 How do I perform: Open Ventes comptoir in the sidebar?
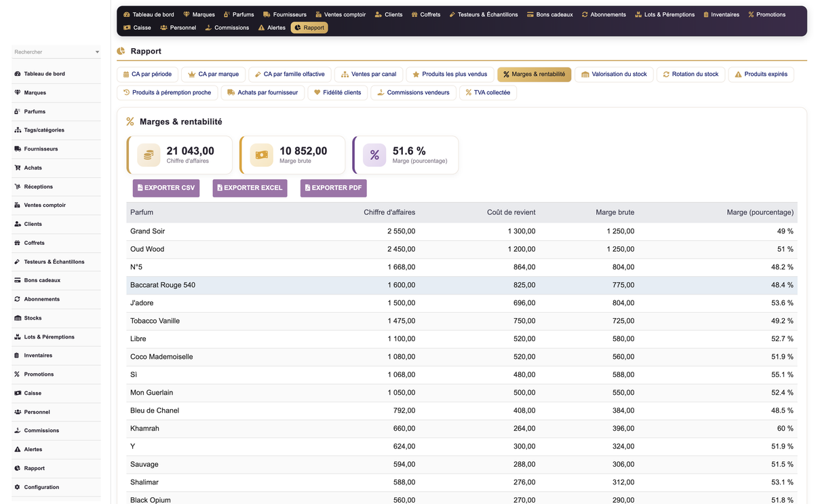pos(56,205)
